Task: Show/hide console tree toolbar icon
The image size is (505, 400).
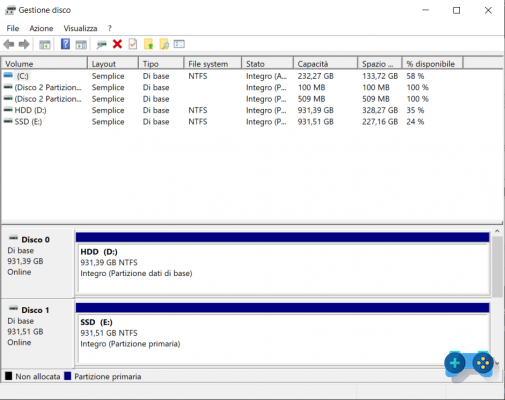Action: point(45,44)
